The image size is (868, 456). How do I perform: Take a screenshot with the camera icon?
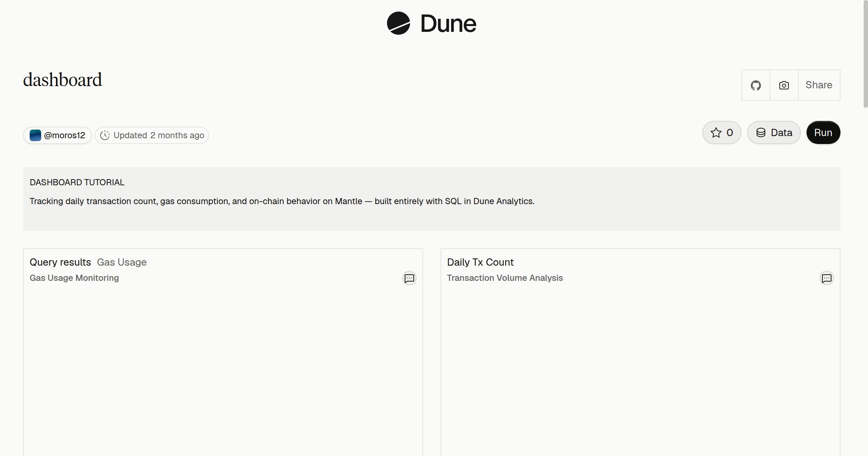tap(784, 85)
